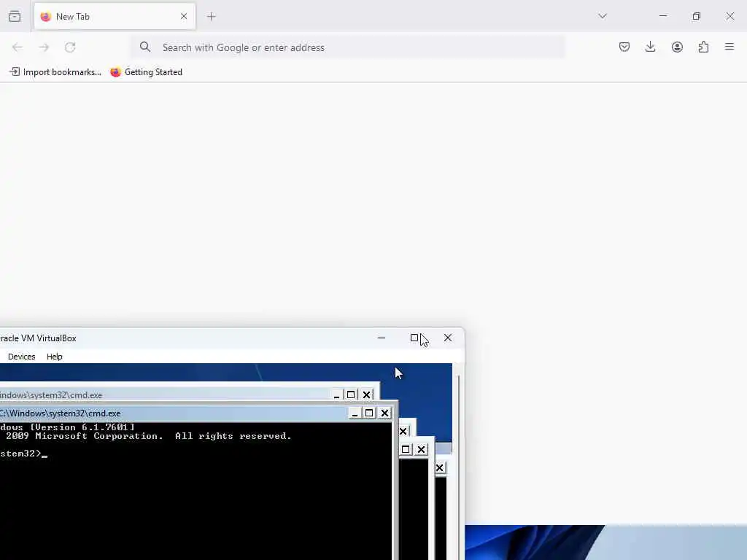Close the Oracle VM VirtualBox window

pos(448,338)
